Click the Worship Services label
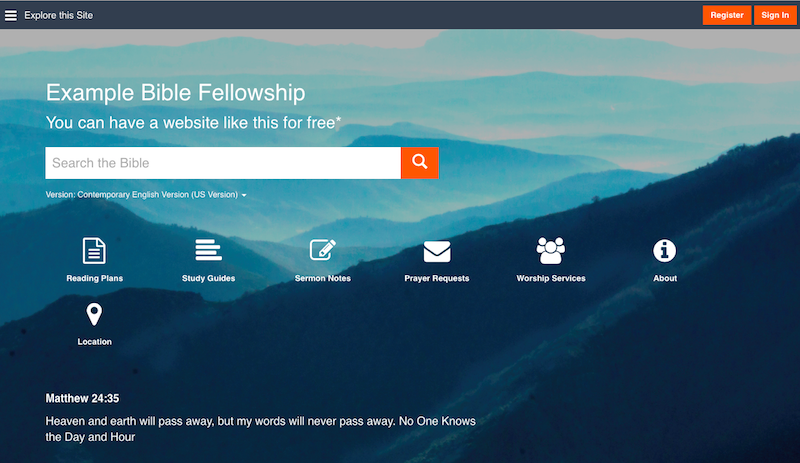Screen dimensions: 800x463 (x=551, y=278)
